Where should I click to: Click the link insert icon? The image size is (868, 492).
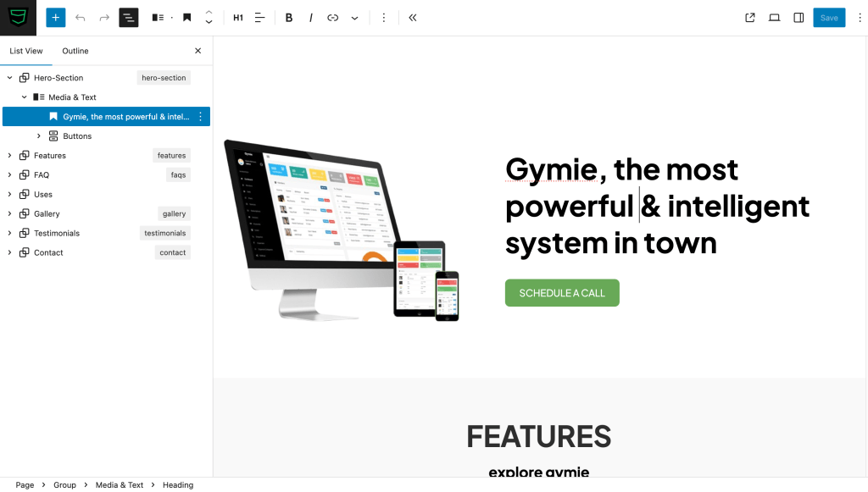point(332,18)
